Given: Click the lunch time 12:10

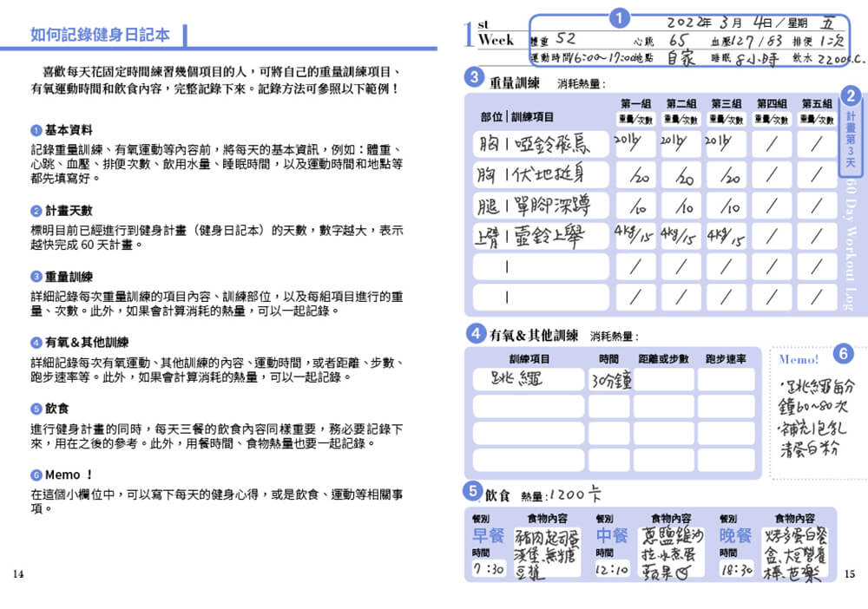Looking at the screenshot, I should point(612,568).
